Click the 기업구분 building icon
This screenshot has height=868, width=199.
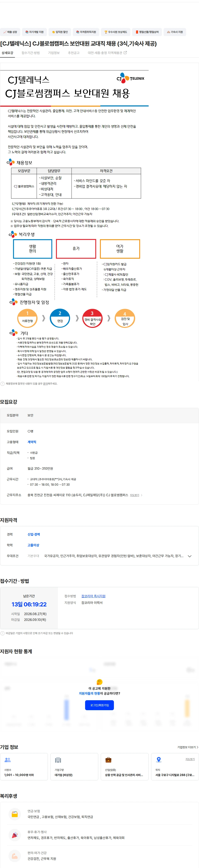tap(58, 760)
